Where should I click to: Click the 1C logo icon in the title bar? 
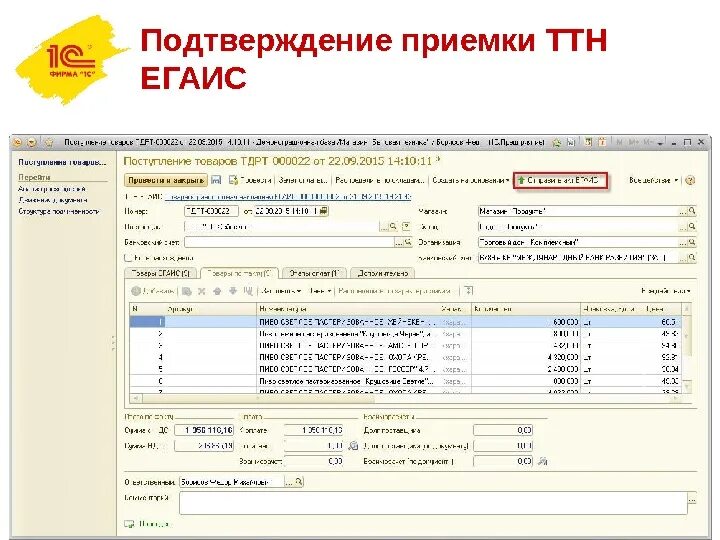[x=17, y=143]
